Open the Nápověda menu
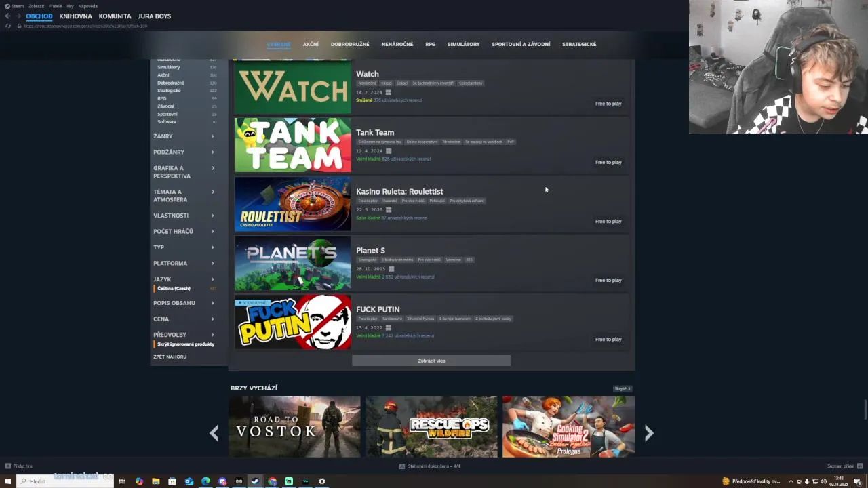 (88, 6)
